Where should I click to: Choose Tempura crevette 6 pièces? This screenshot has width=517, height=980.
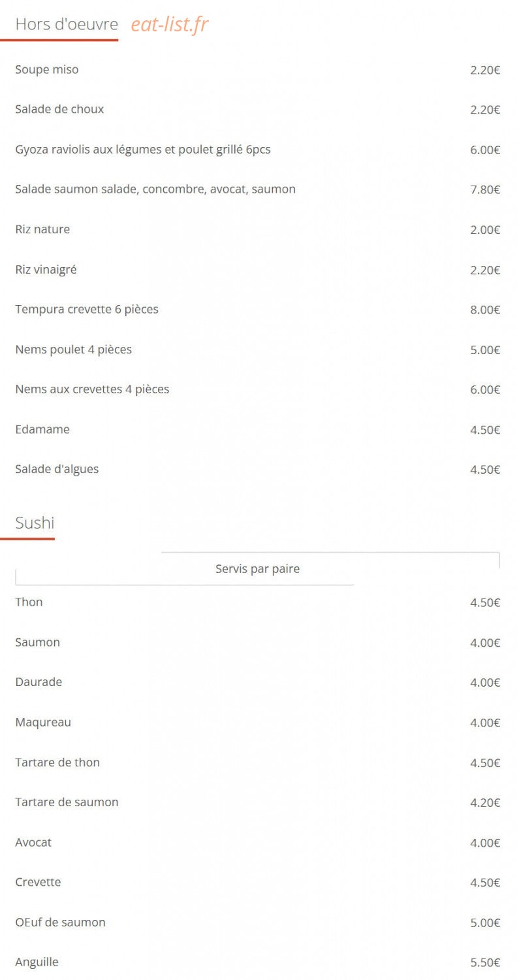87,310
